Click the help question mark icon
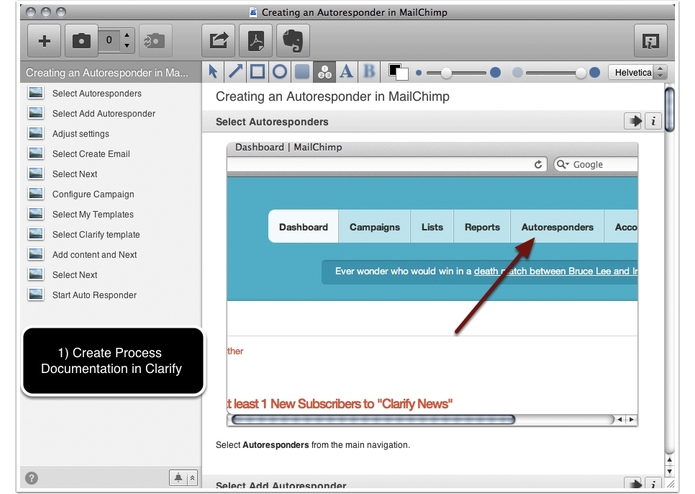 pyautogui.click(x=31, y=478)
